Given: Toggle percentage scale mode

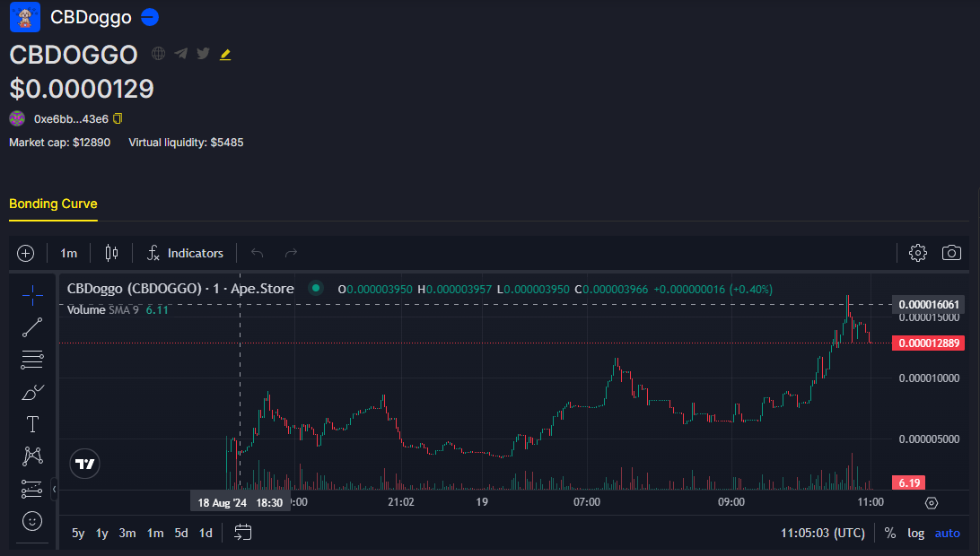Looking at the screenshot, I should pyautogui.click(x=890, y=533).
